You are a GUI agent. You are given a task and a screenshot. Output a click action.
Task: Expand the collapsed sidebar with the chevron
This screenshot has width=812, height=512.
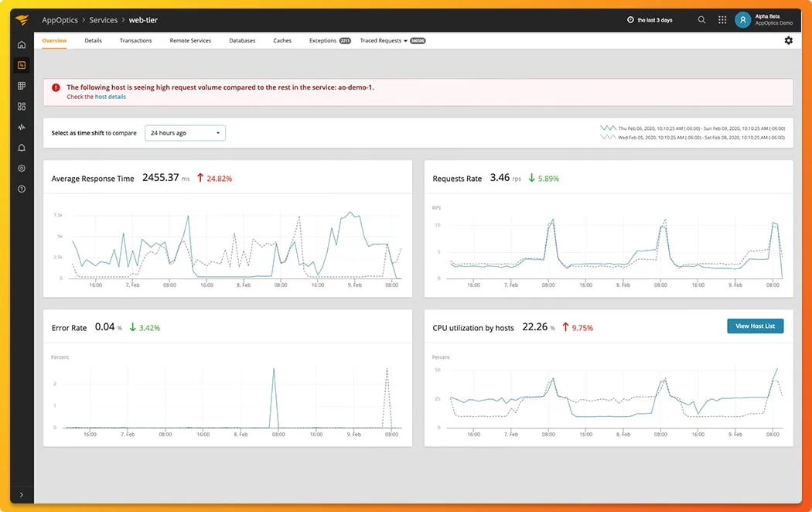[x=22, y=494]
